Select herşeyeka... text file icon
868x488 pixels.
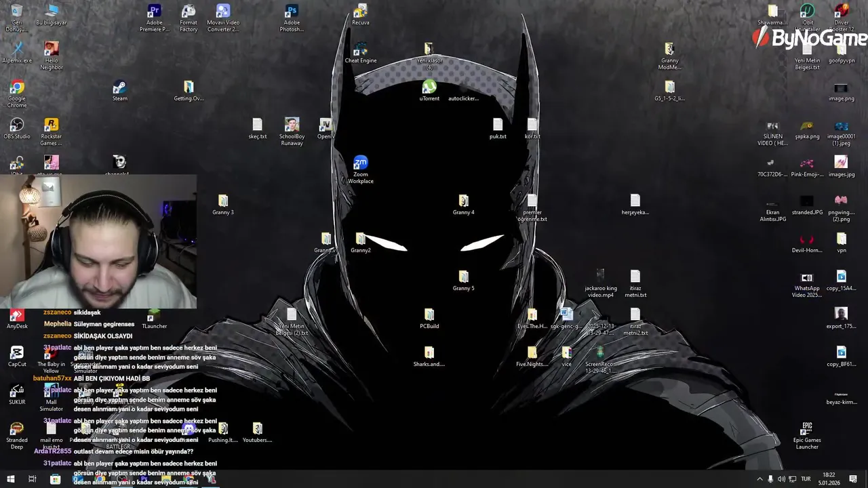(635, 205)
